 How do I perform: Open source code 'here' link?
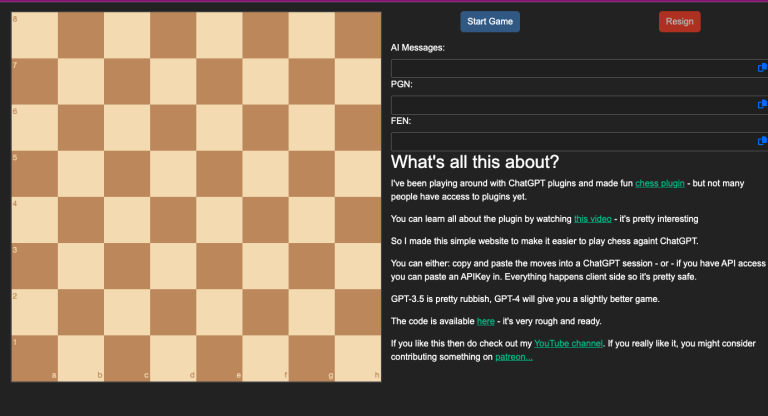pos(485,320)
